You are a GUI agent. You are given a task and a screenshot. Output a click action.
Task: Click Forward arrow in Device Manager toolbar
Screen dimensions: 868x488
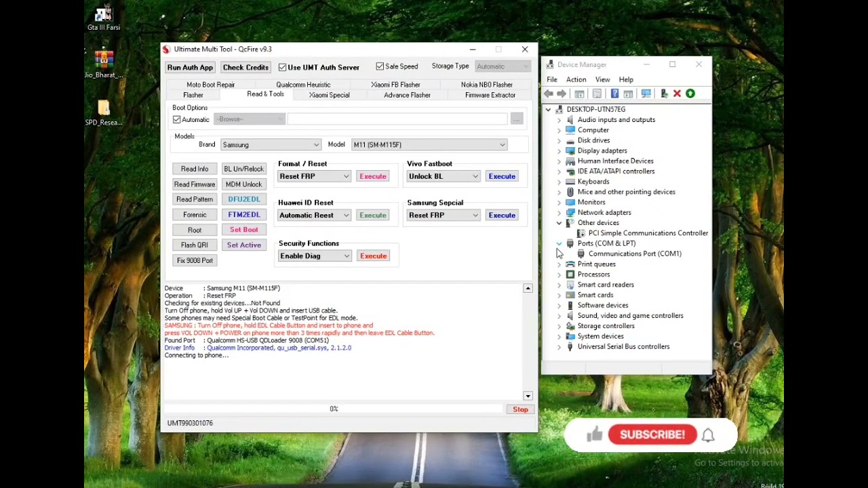[x=561, y=94]
